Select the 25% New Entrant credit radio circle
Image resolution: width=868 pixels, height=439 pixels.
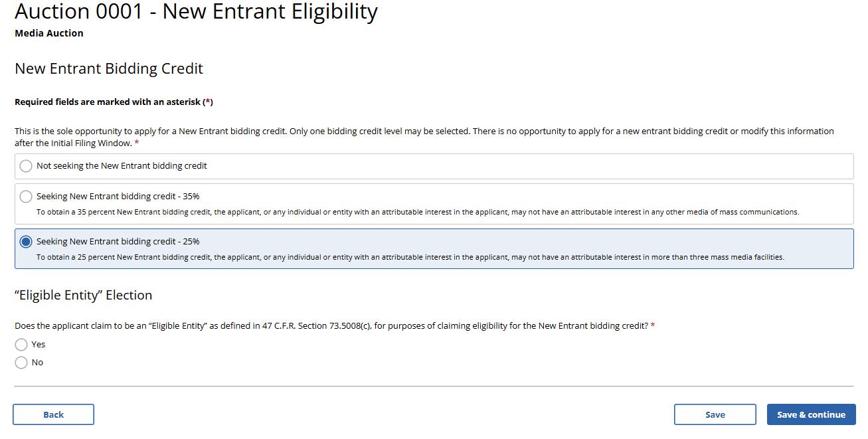coord(26,242)
